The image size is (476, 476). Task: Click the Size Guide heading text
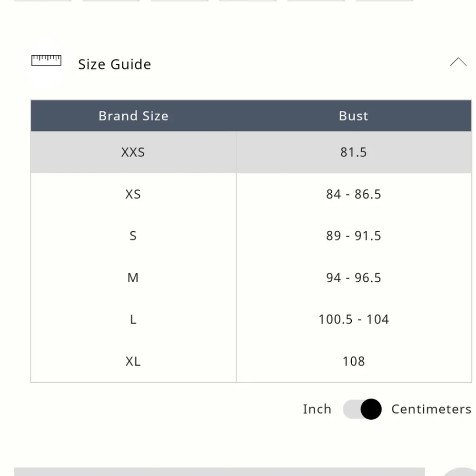click(x=114, y=64)
